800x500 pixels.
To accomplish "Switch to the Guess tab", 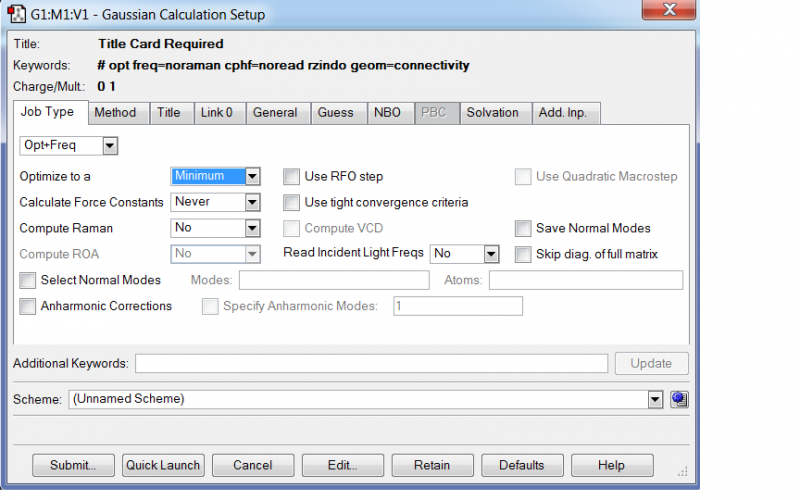I will click(x=339, y=113).
